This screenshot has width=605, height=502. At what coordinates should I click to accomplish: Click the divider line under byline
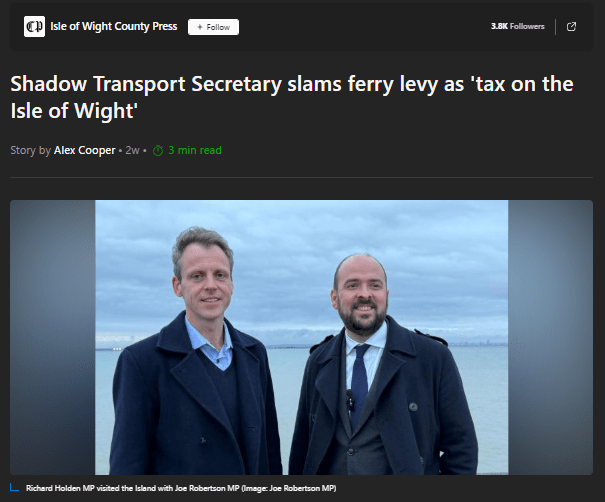click(x=301, y=177)
